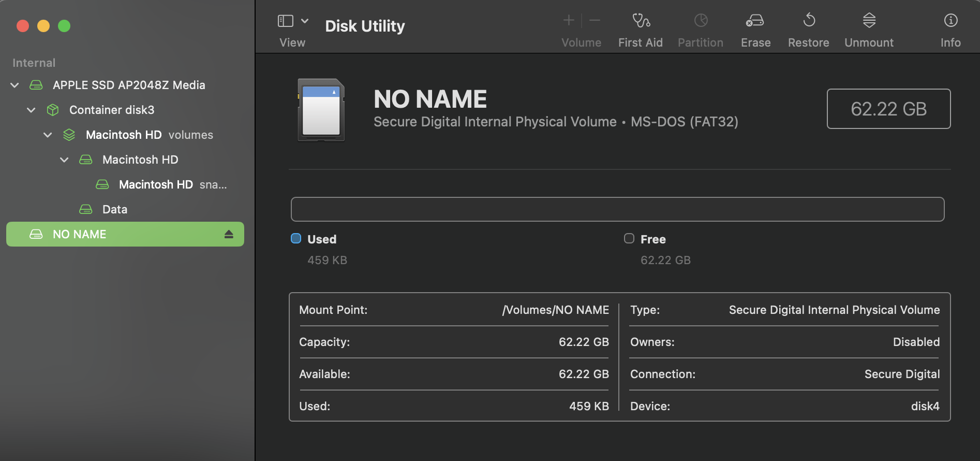Click the add volume plus icon
This screenshot has height=461, width=980.
[569, 21]
